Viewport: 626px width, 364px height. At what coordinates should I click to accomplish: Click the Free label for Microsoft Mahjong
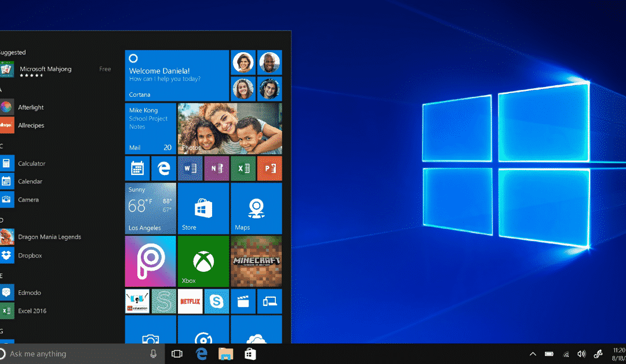[105, 69]
